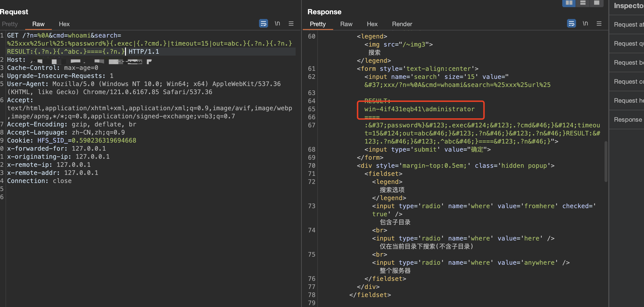Click the div class='hidden popup' line

tap(456, 166)
